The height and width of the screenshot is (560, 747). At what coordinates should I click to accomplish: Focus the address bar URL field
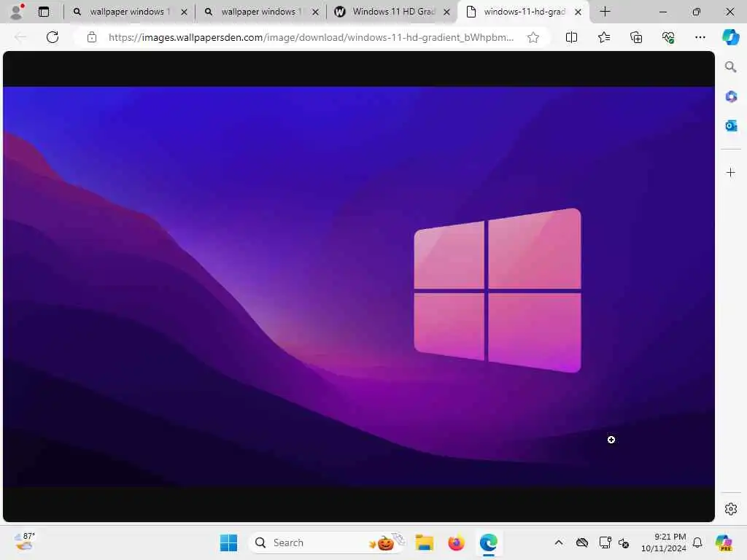click(x=311, y=37)
